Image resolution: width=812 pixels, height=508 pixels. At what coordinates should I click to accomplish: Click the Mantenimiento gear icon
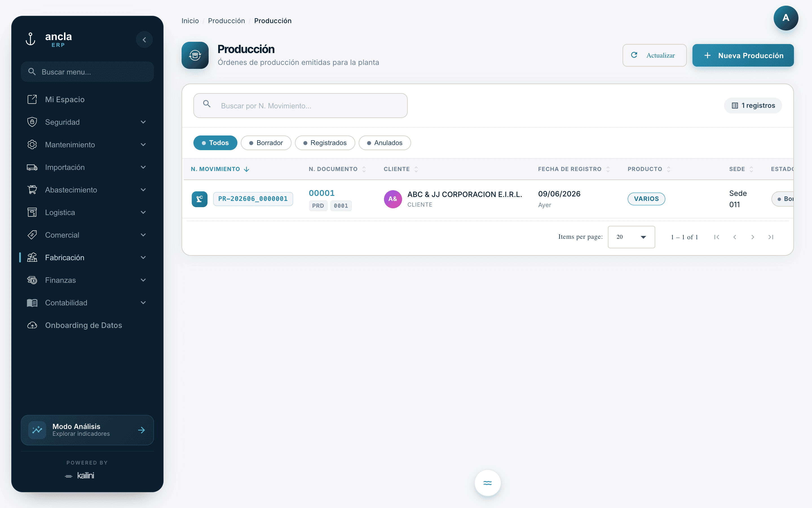click(32, 144)
